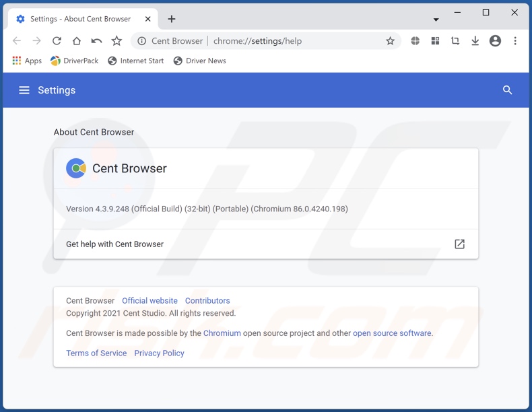Screen dimensions: 532x412
Task: Open the downloads arrow icon
Action: pos(475,41)
